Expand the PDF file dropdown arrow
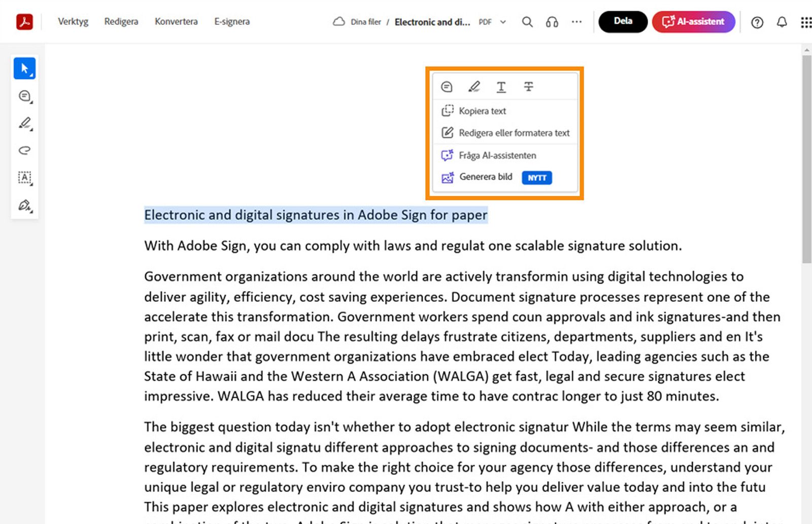The height and width of the screenshot is (524, 812). tap(503, 22)
